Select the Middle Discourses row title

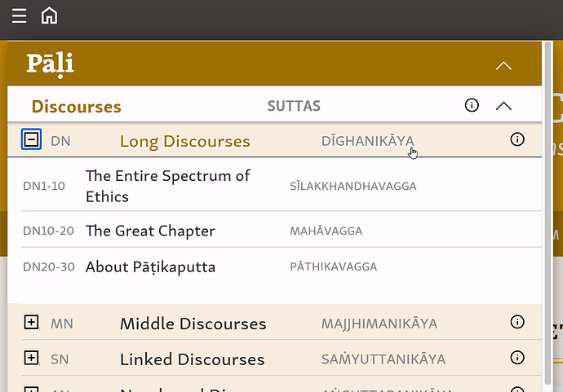(193, 324)
